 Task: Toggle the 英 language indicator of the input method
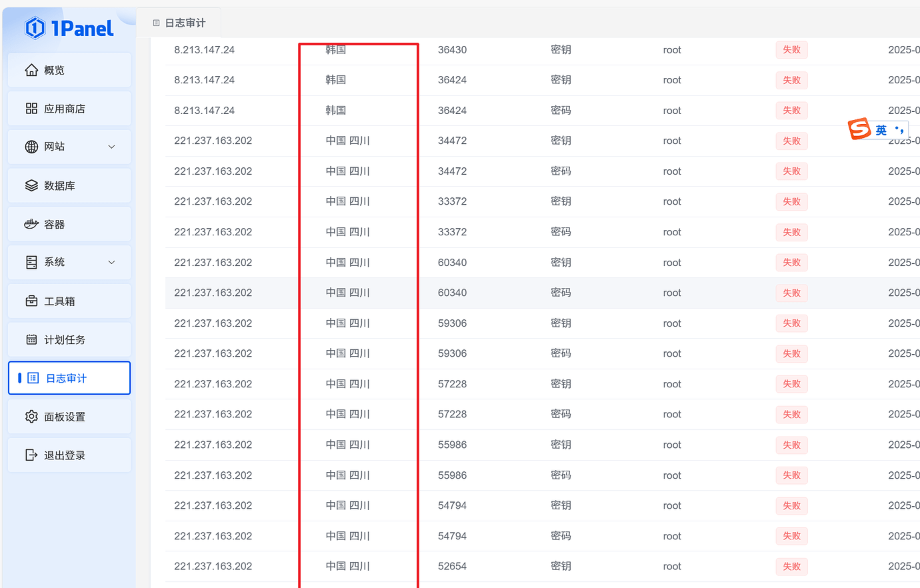[881, 130]
